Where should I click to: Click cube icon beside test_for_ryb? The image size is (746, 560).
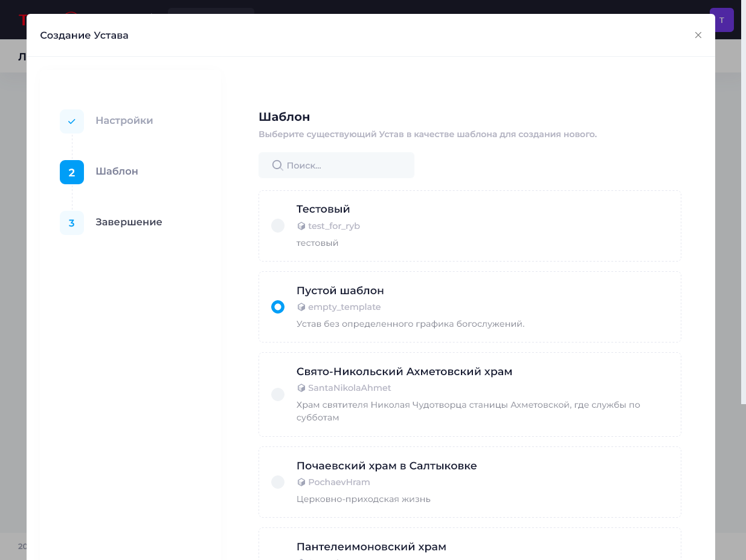pos(301,226)
